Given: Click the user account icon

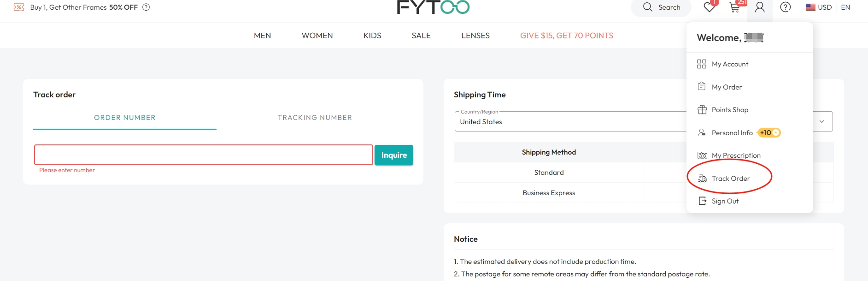Looking at the screenshot, I should (760, 7).
